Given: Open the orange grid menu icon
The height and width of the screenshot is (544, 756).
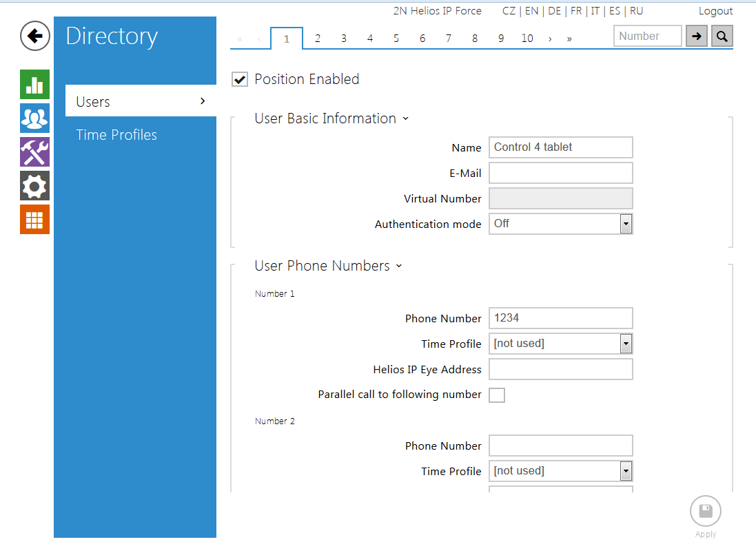Looking at the screenshot, I should click(34, 220).
